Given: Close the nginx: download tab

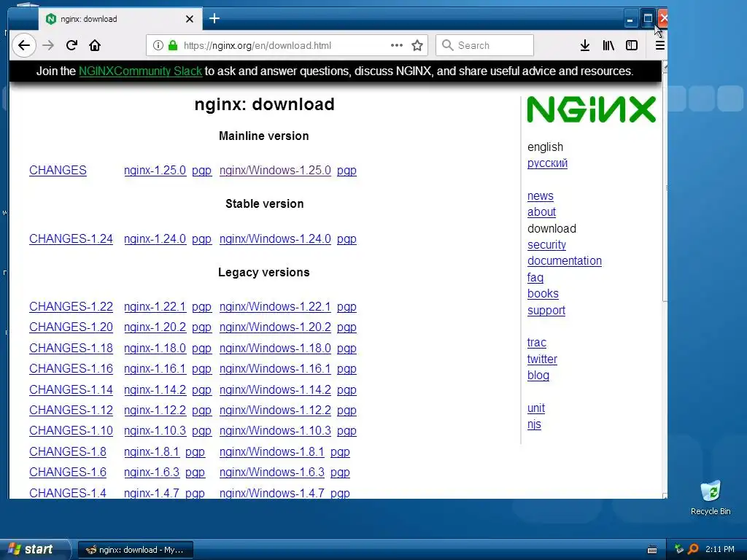Looking at the screenshot, I should (x=190, y=19).
